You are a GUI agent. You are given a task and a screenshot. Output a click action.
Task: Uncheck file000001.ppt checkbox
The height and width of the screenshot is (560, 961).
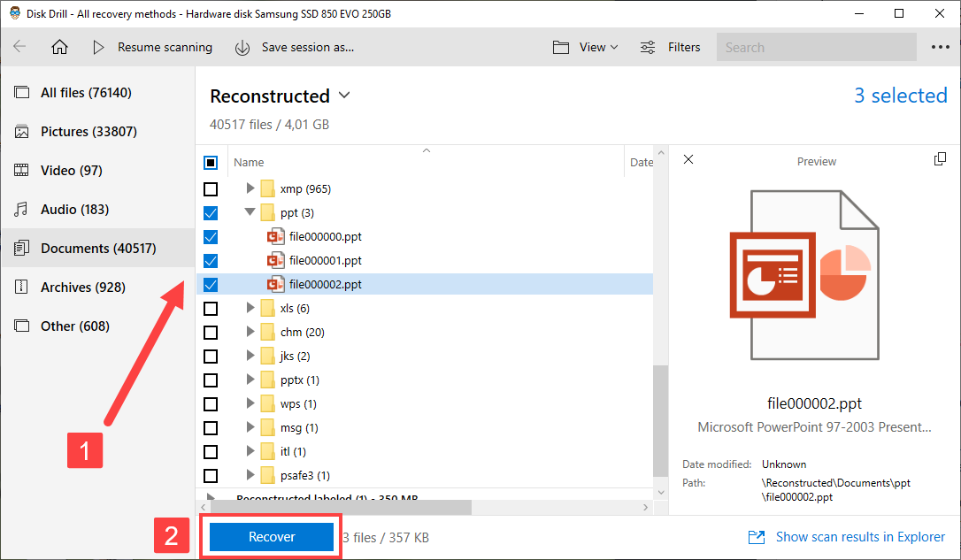[211, 260]
